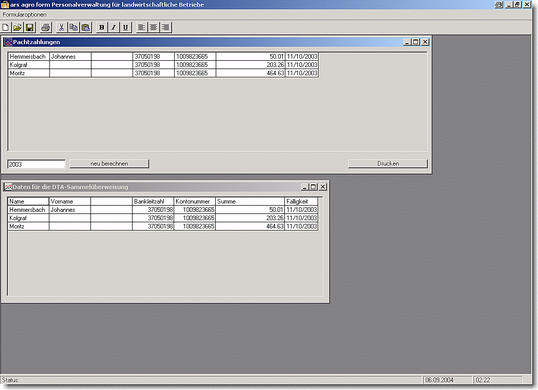Image resolution: width=538 pixels, height=390 pixels.
Task: Save using the floppy disk icon
Action: click(30, 27)
